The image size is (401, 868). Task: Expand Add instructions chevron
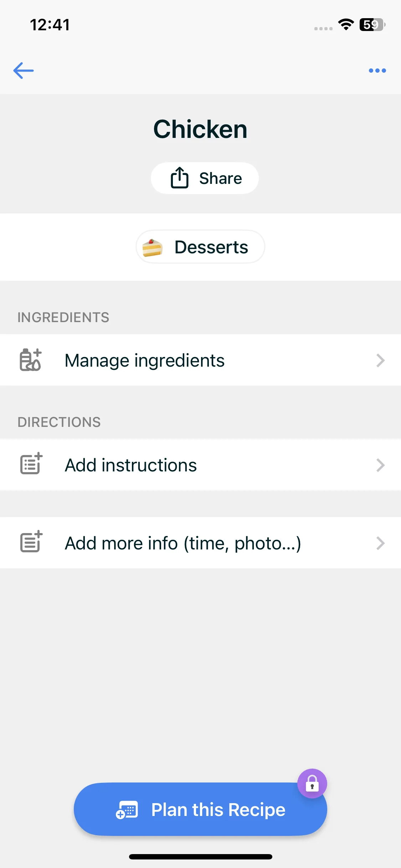tap(380, 465)
